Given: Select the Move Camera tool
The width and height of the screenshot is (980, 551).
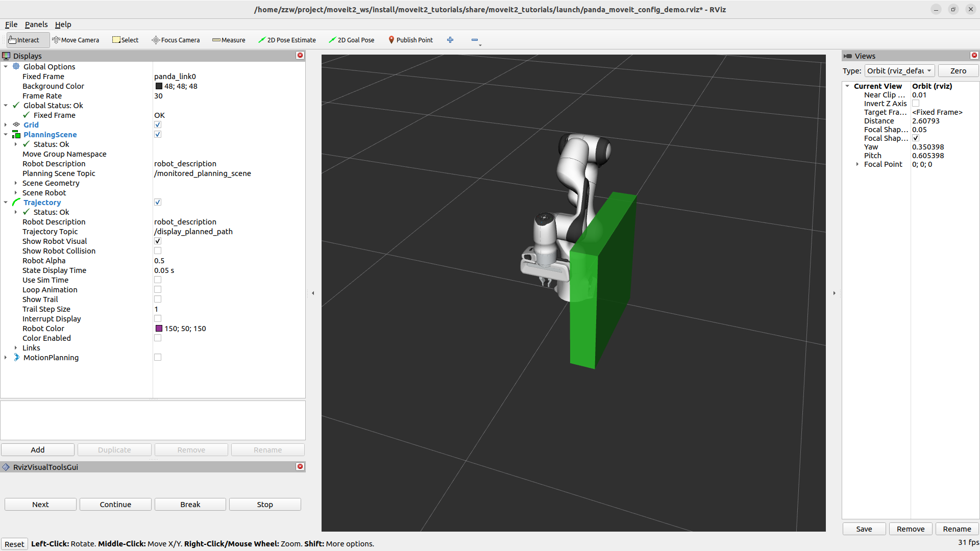Looking at the screenshot, I should (x=76, y=40).
